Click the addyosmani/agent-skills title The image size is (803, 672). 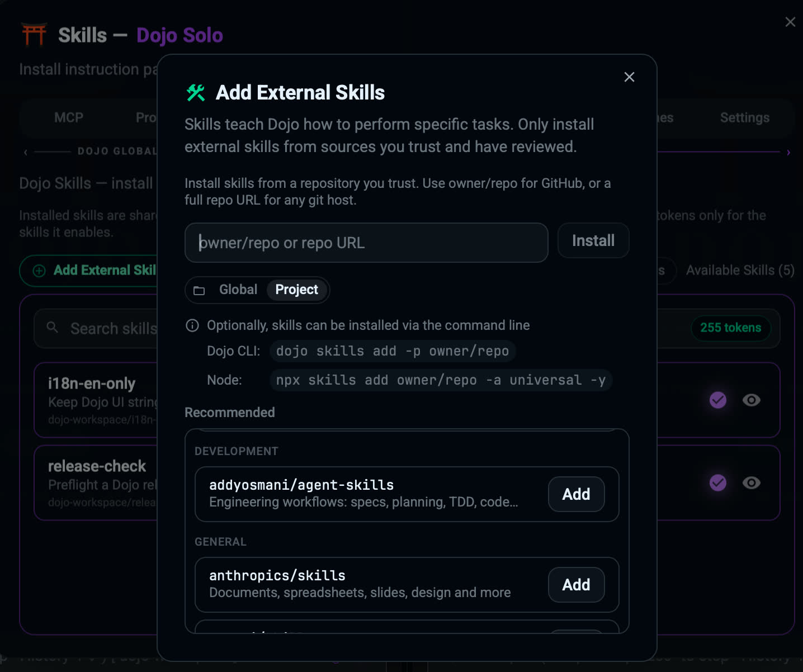point(301,485)
